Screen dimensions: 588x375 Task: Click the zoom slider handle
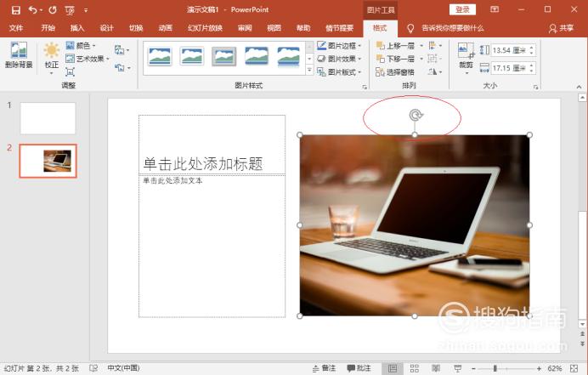coord(495,368)
